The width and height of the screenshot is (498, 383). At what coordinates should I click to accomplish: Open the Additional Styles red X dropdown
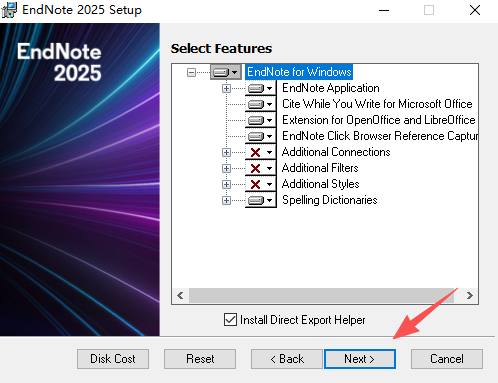[x=261, y=184]
